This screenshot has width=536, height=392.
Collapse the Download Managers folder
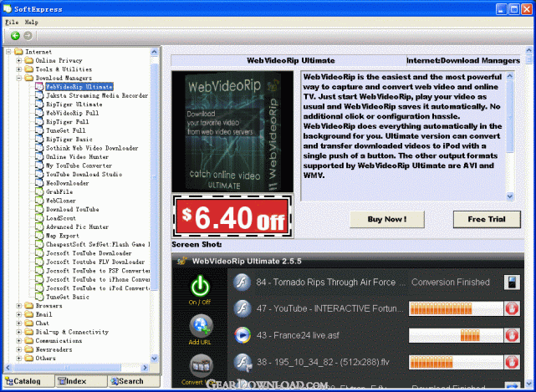(x=19, y=78)
